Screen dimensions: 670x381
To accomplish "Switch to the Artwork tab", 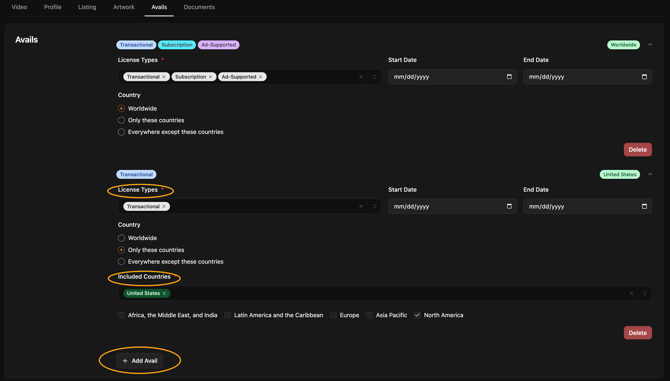I will coord(124,7).
